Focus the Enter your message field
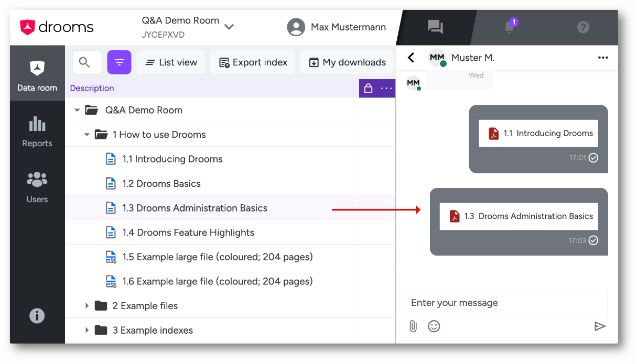The width and height of the screenshot is (637, 364). pyautogui.click(x=507, y=303)
